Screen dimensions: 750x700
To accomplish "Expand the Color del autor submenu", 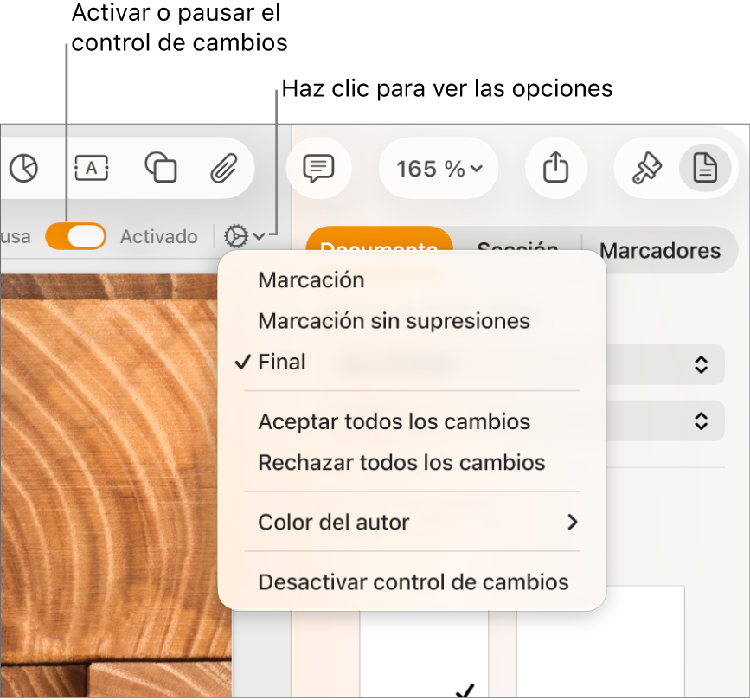I will (x=412, y=522).
